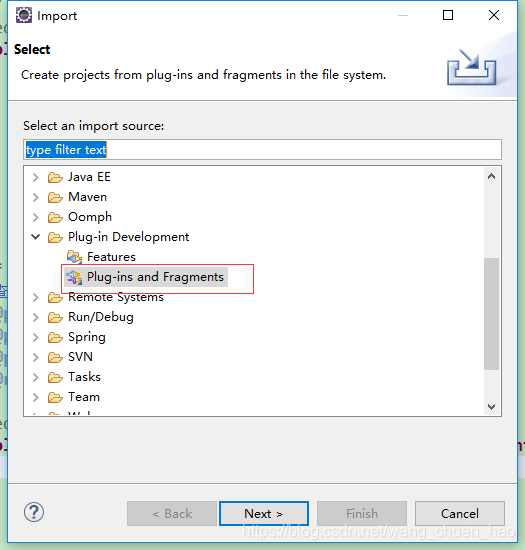Click the scrollbar up arrow
This screenshot has width=525, height=550.
[491, 176]
